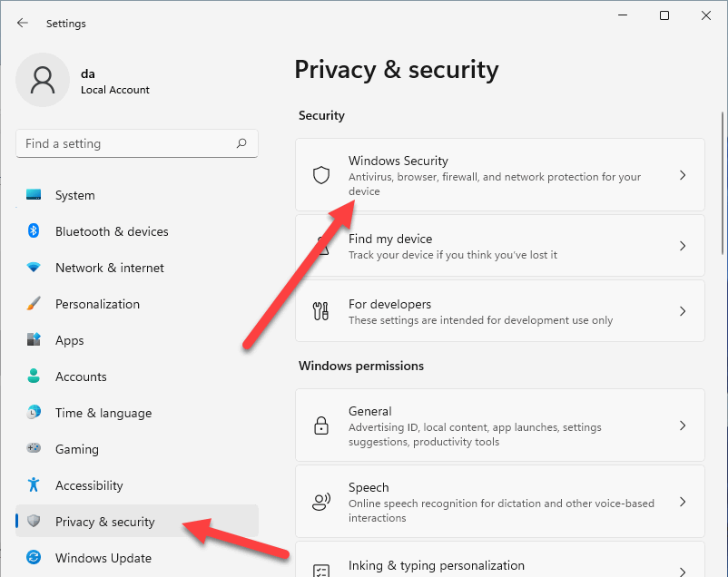
Task: Click the Personalization paintbrush icon
Action: click(x=34, y=304)
